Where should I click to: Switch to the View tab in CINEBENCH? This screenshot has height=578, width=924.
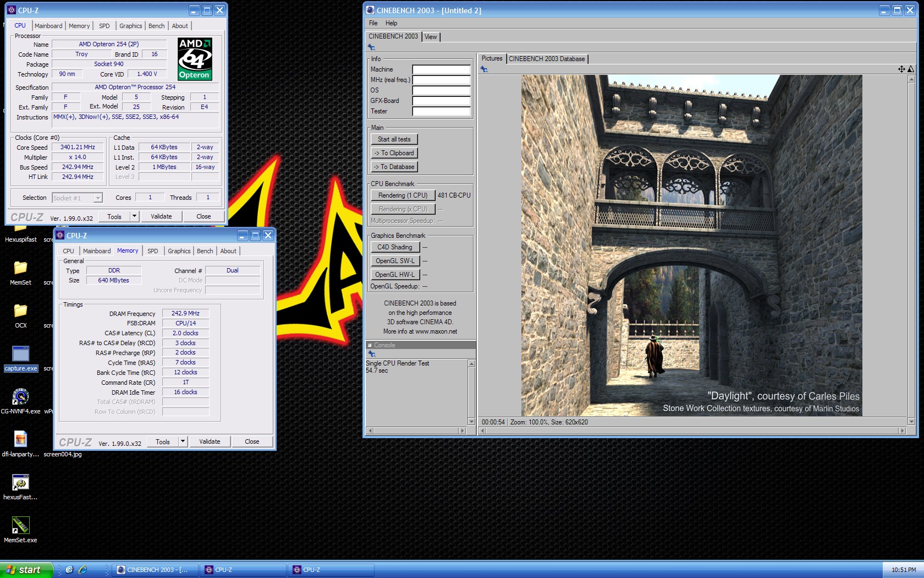click(431, 37)
